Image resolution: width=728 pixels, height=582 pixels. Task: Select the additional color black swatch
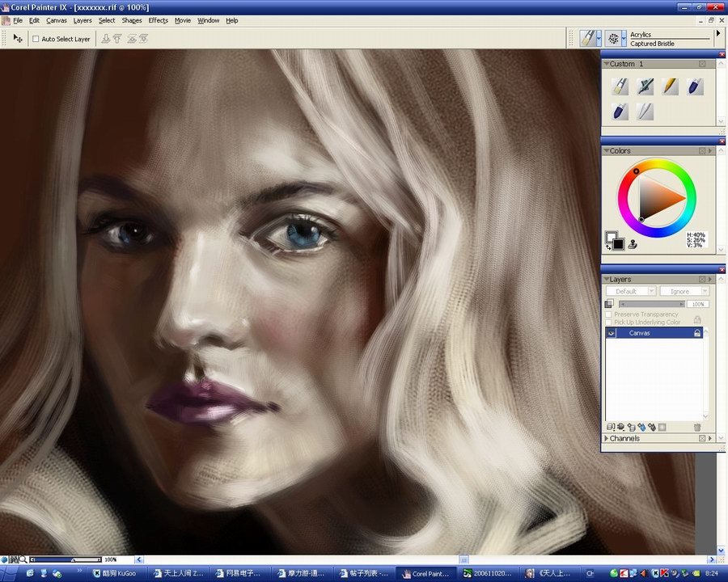[618, 243]
